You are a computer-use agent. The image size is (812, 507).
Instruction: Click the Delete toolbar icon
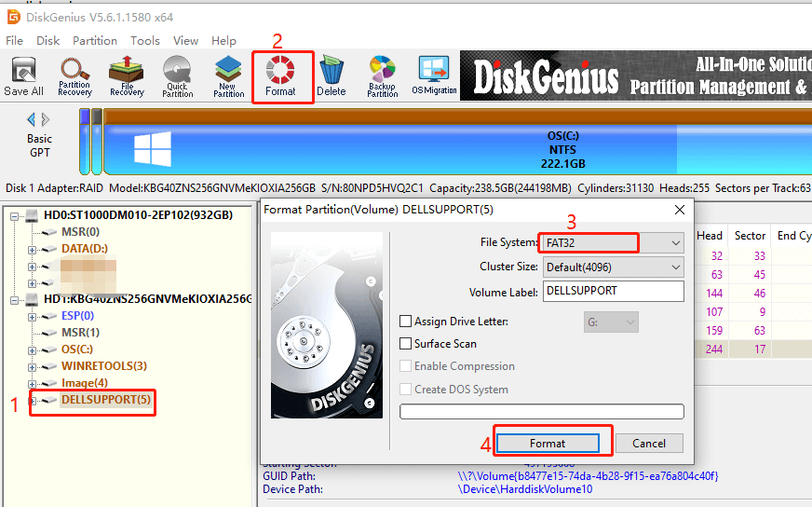[x=332, y=76]
